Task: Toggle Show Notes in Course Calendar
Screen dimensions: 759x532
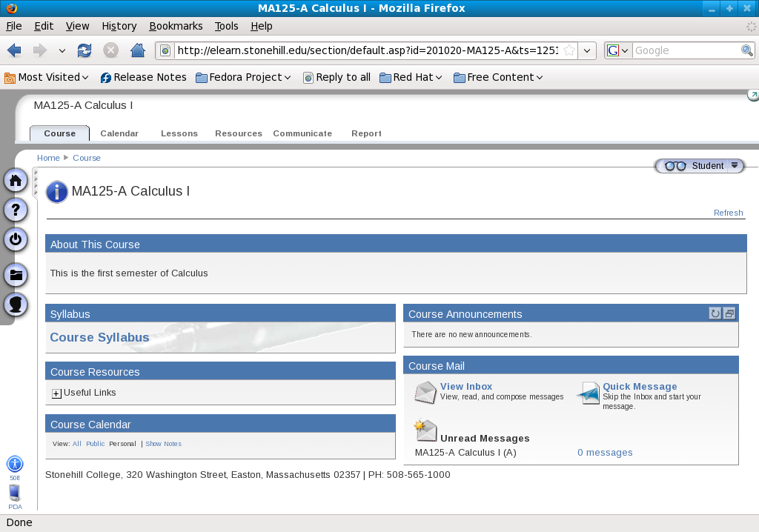Action: [163, 444]
